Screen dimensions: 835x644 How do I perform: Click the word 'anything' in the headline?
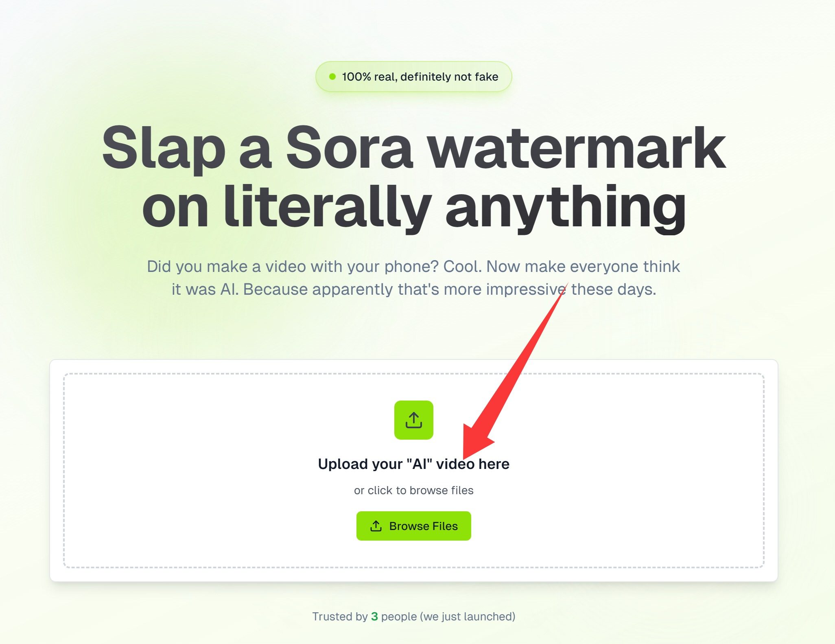point(566,208)
